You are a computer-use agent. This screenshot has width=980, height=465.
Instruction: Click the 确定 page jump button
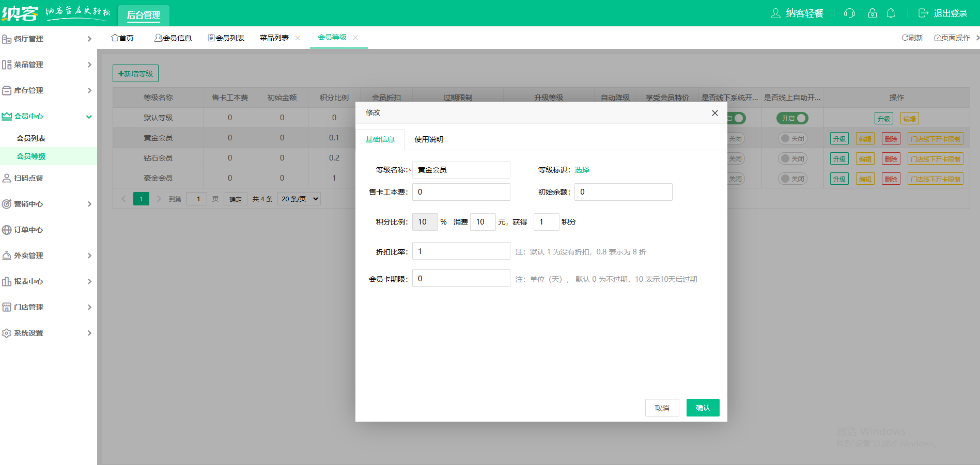coord(235,199)
